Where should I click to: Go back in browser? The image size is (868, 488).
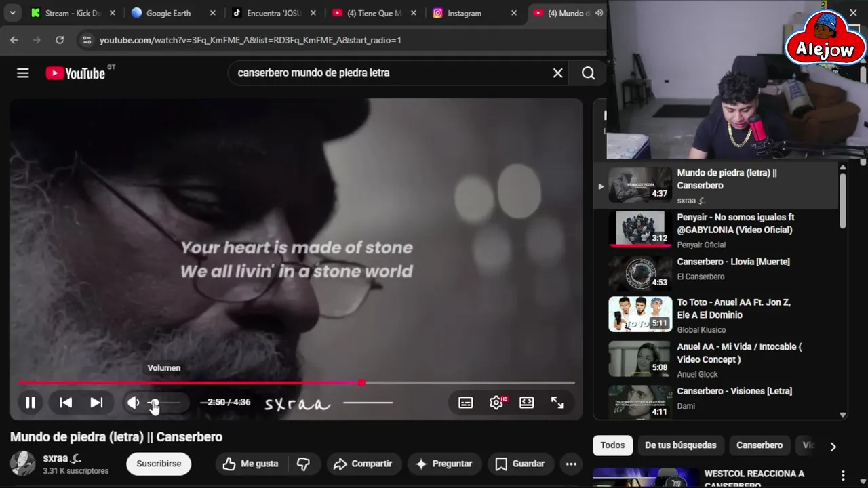(14, 40)
